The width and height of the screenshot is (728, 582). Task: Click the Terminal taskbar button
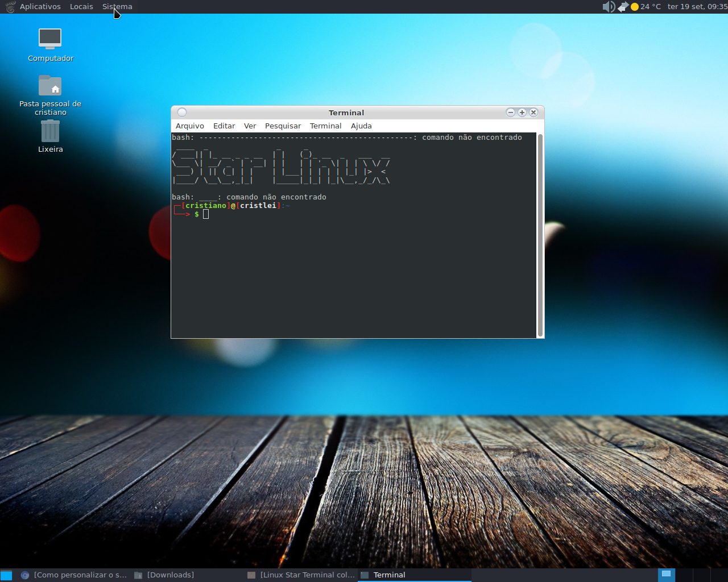click(415, 575)
